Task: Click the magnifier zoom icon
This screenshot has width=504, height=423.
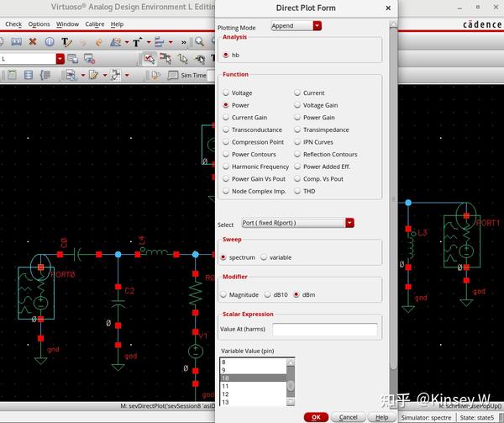Action: [199, 41]
